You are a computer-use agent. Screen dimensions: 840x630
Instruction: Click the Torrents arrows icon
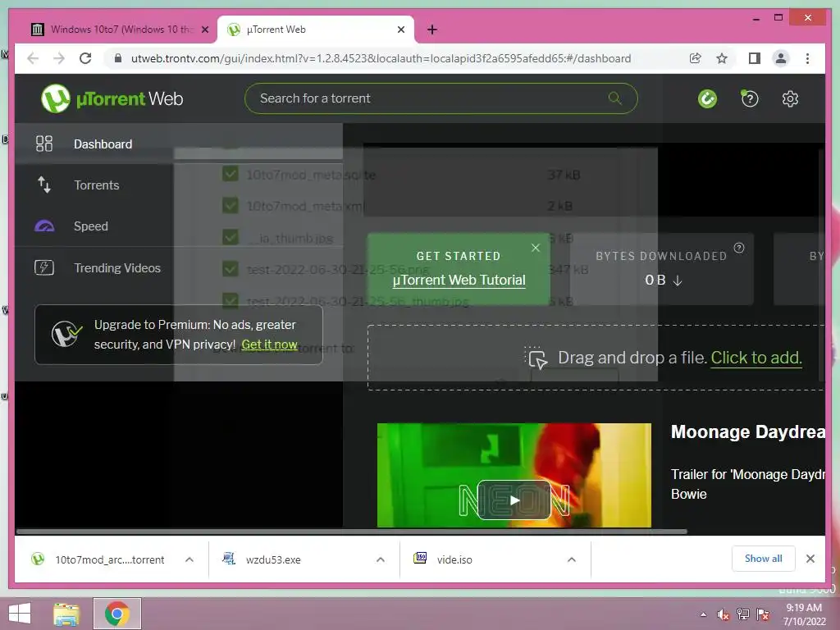[44, 185]
